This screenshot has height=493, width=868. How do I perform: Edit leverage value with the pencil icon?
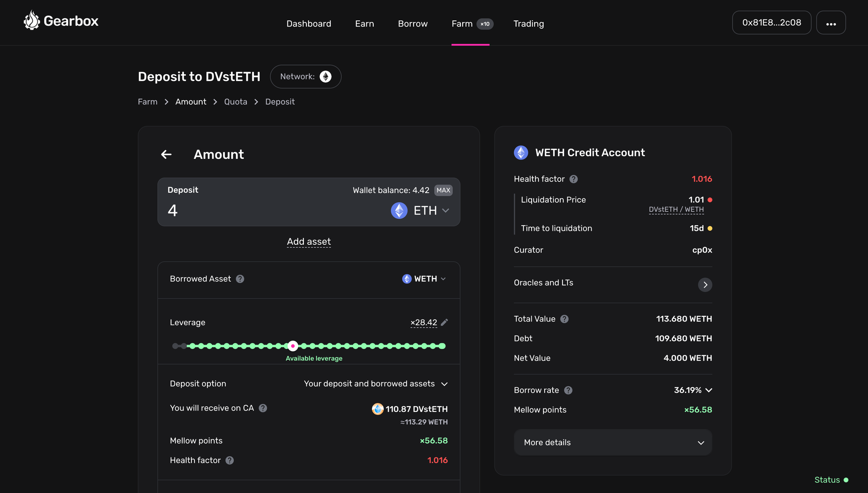pyautogui.click(x=444, y=322)
